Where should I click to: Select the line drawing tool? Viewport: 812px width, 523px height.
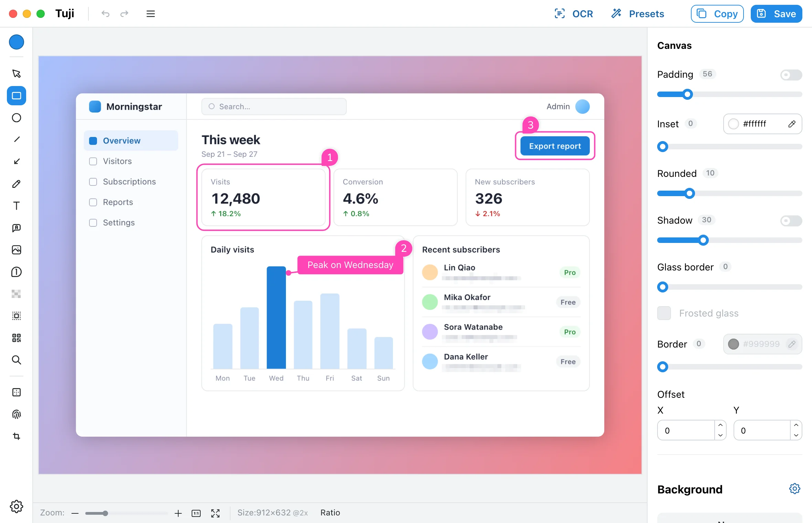click(x=16, y=139)
